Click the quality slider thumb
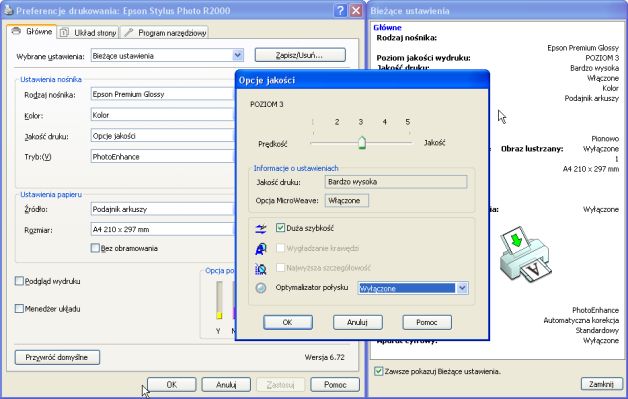Screen dimensions: 628x399 pos(362,143)
